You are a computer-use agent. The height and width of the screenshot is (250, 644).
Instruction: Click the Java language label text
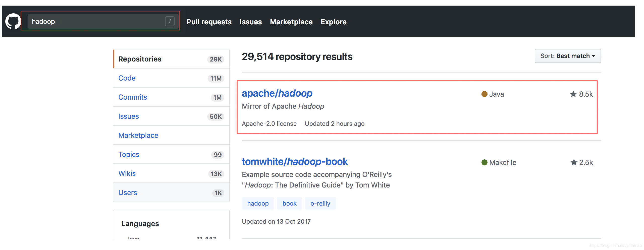tap(497, 94)
